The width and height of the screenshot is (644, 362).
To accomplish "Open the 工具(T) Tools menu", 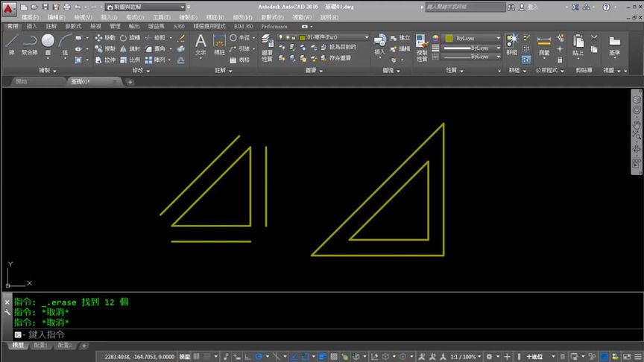I will (x=162, y=17).
